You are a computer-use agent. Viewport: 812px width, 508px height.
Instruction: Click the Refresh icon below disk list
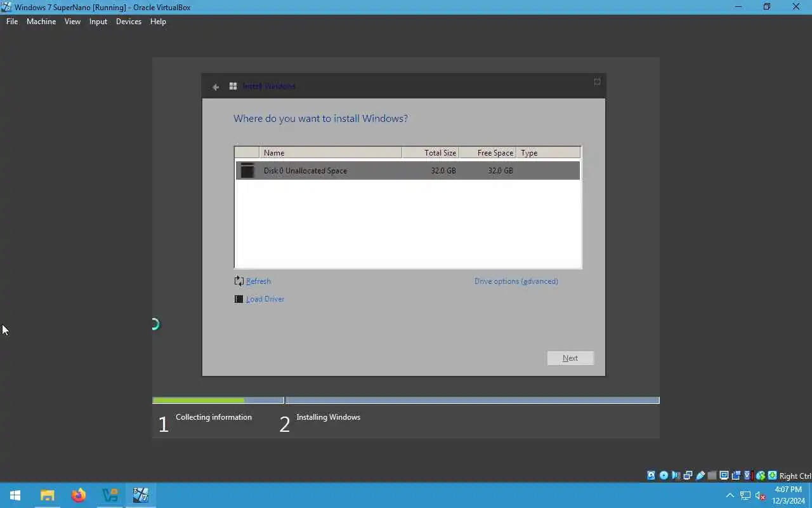(239, 281)
